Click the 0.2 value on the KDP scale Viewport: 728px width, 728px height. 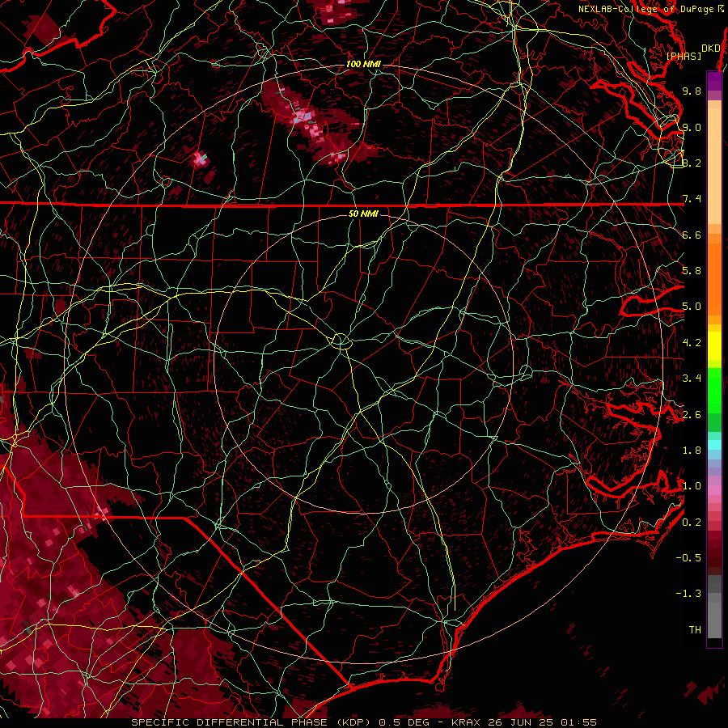pos(692,523)
